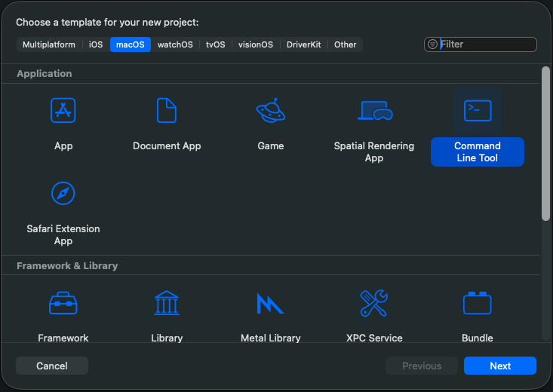Click the Safari Extension App label
The image size is (553, 392).
pos(63,234)
